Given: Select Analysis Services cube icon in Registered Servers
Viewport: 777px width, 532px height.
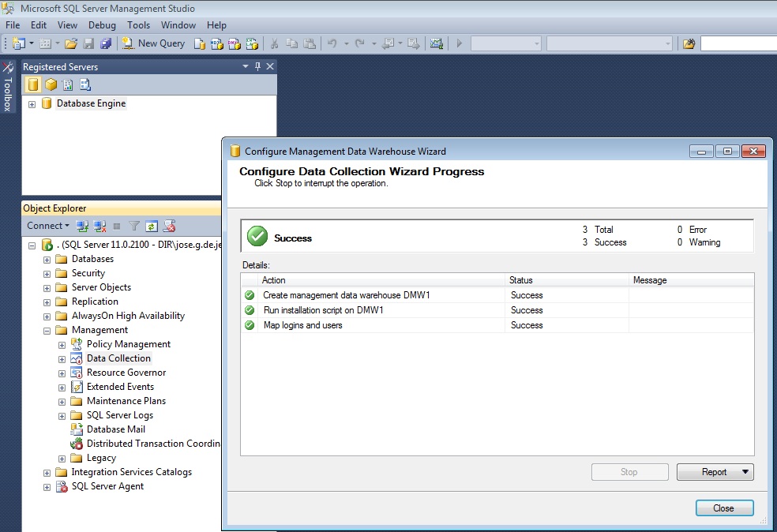Looking at the screenshot, I should pyautogui.click(x=51, y=84).
